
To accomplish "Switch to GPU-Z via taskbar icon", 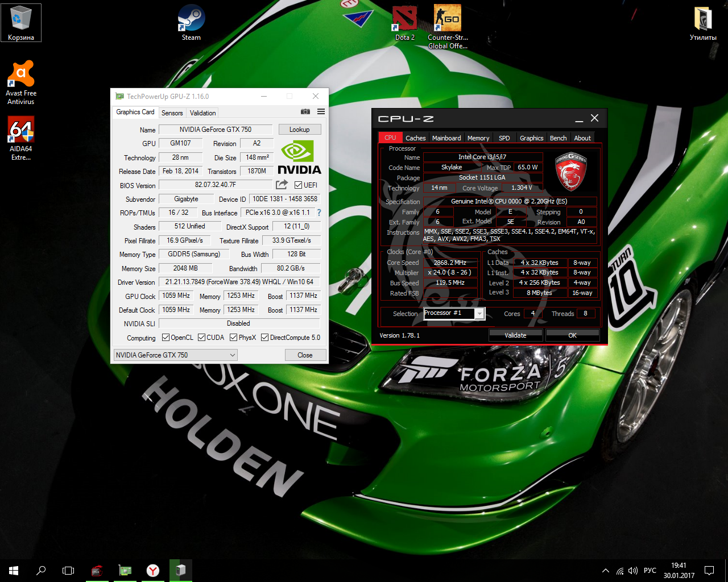I will [x=125, y=571].
